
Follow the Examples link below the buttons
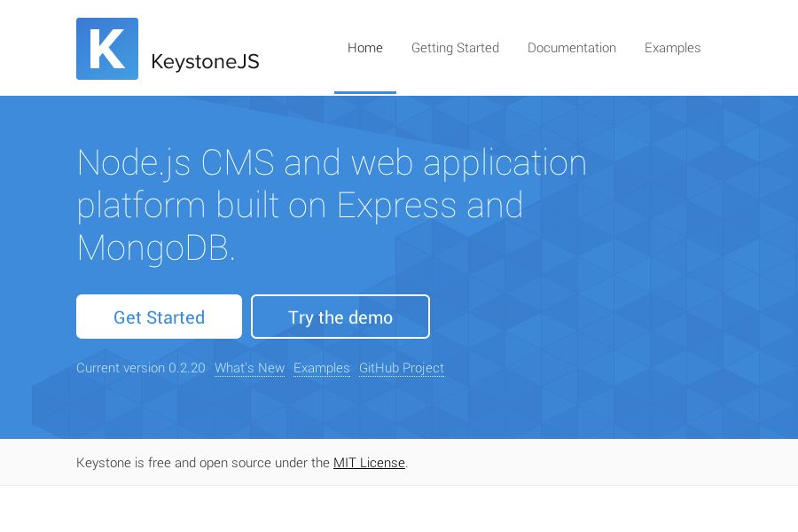(x=321, y=368)
